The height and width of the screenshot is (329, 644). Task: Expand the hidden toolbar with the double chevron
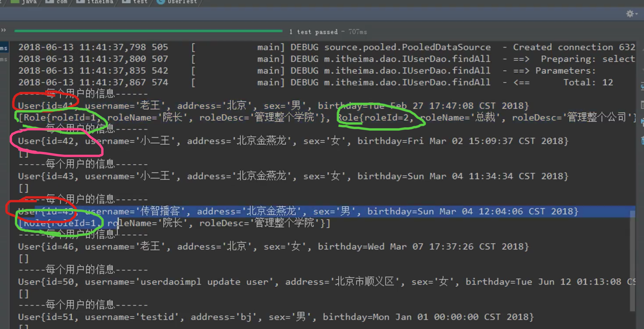coord(4,30)
